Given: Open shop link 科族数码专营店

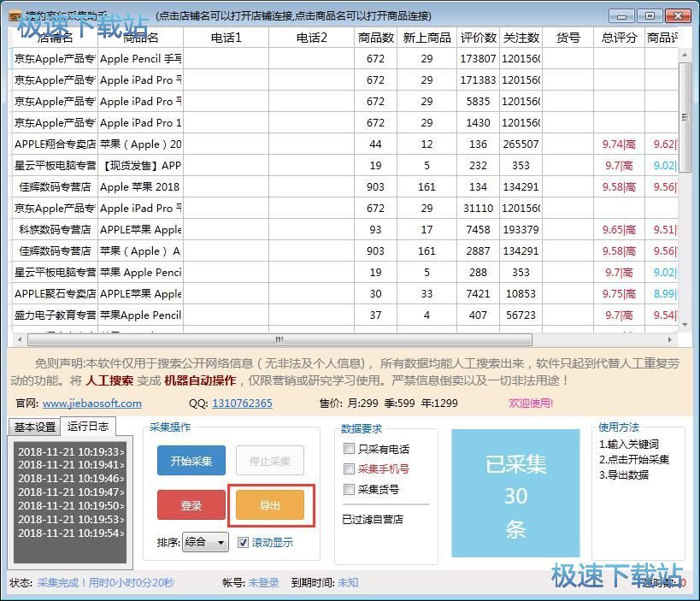Looking at the screenshot, I should 55,229.
